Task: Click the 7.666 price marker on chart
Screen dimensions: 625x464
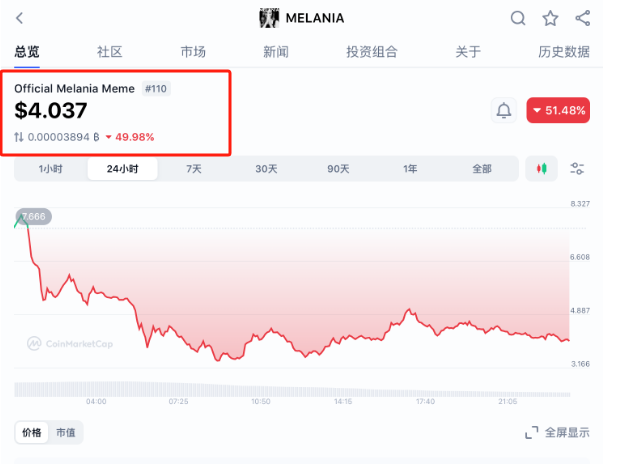Action: click(x=33, y=216)
